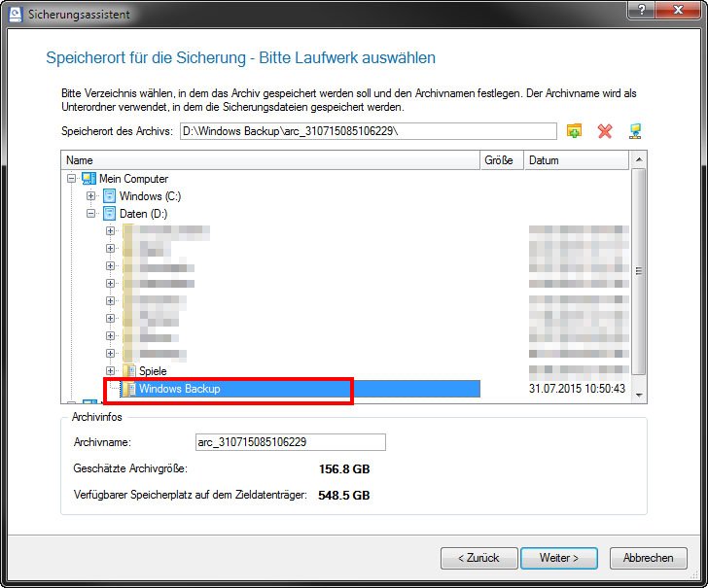This screenshot has height=588, width=708.
Task: Select the Daten (D:) label
Action: click(x=143, y=214)
